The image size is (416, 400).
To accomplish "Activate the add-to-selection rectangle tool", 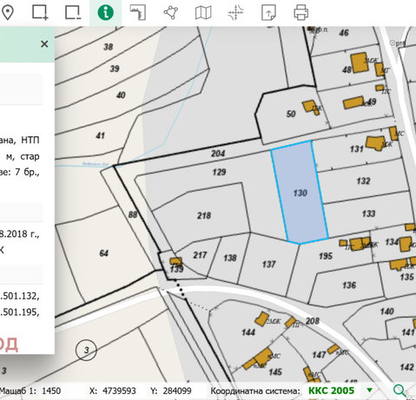I will [x=40, y=13].
